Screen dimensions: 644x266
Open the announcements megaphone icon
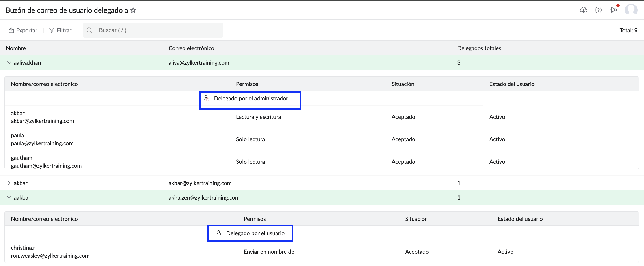614,10
